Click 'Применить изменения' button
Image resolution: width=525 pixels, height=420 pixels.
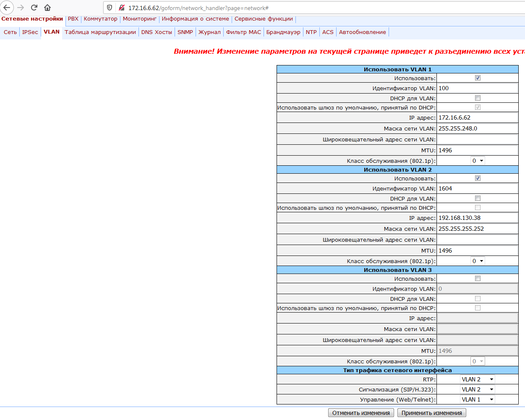click(x=432, y=413)
